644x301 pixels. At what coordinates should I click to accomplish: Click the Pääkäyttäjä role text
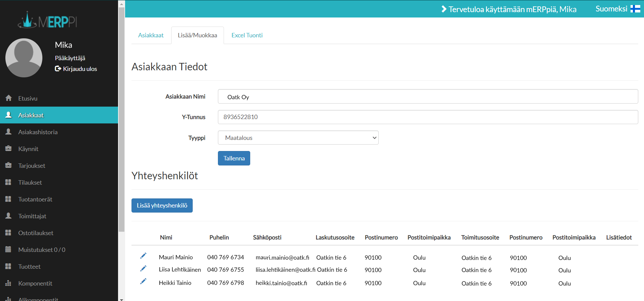[70, 58]
